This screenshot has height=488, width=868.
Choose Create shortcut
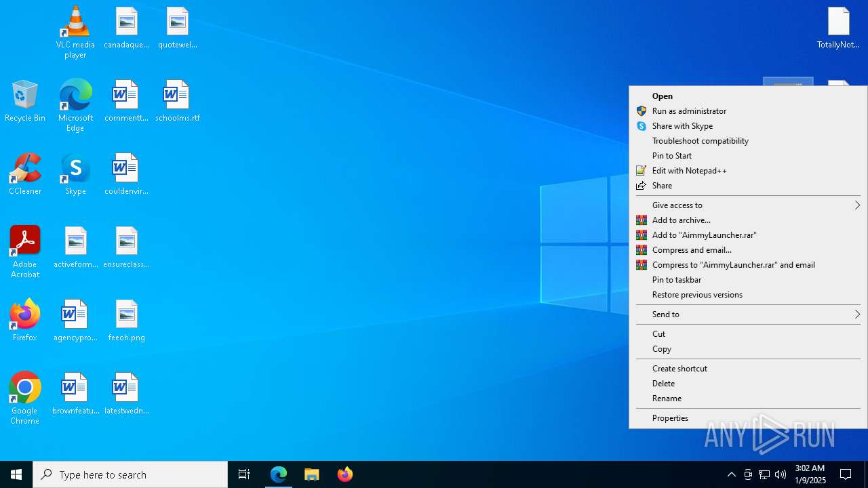pos(748,369)
